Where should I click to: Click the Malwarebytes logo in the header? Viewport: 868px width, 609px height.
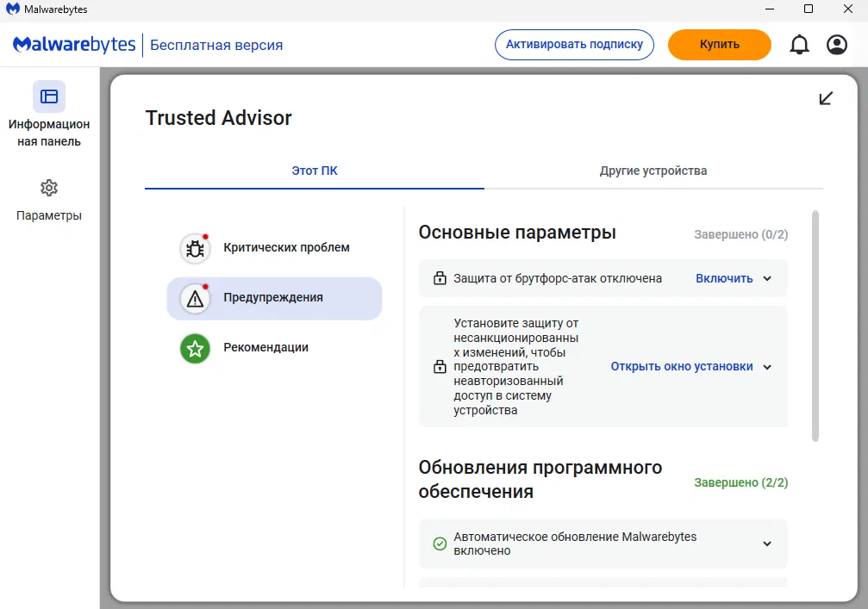(x=74, y=44)
